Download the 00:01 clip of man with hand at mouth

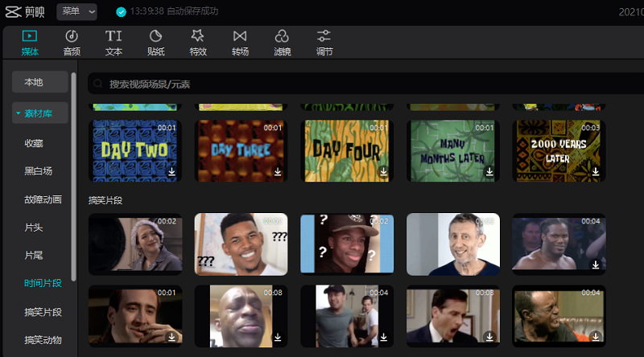click(x=171, y=337)
